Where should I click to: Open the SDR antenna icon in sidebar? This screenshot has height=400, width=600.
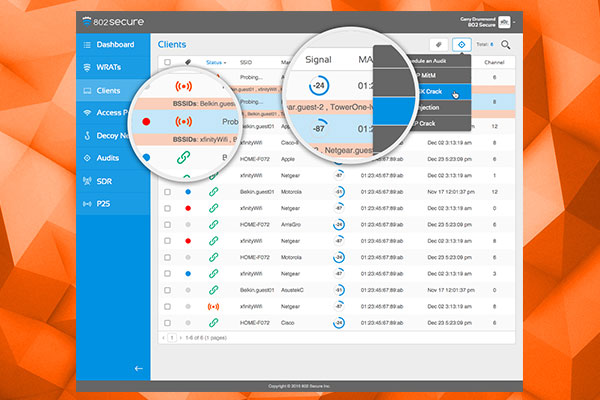pyautogui.click(x=87, y=181)
